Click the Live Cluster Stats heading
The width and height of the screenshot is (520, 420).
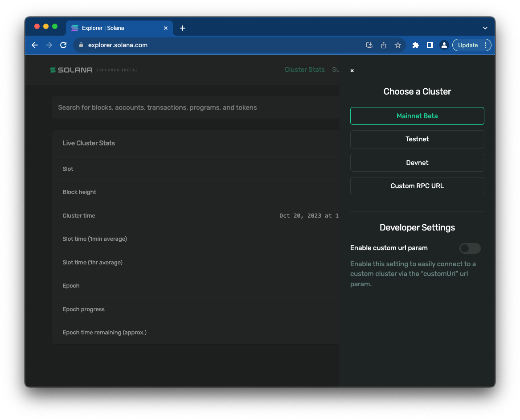(89, 143)
